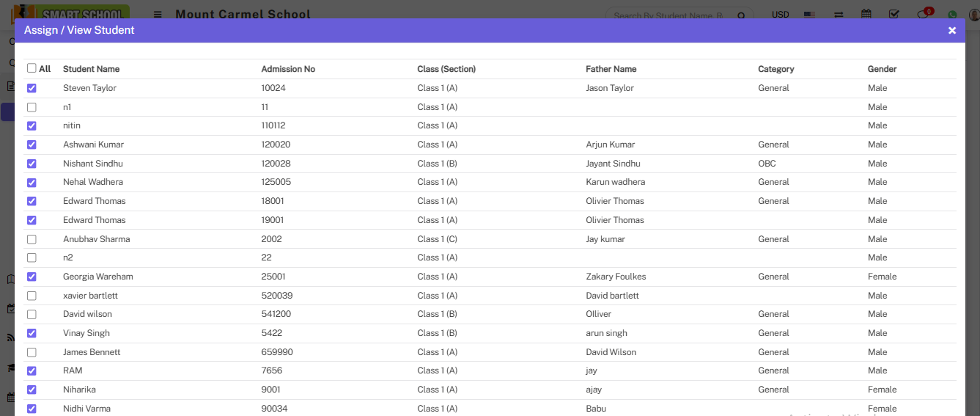Click the Student Name column header
Screen dimensions: 980x416
[91, 69]
